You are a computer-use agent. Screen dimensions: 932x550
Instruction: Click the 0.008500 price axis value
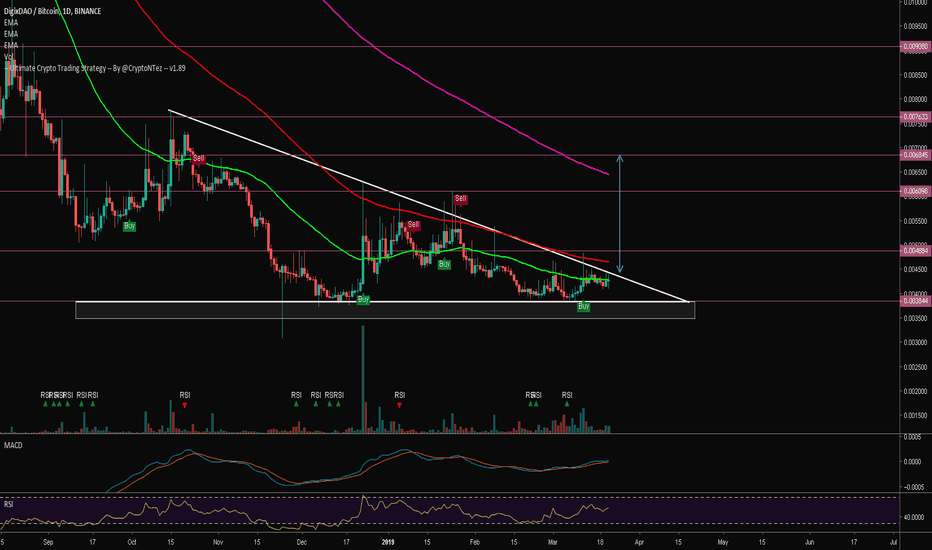point(915,75)
